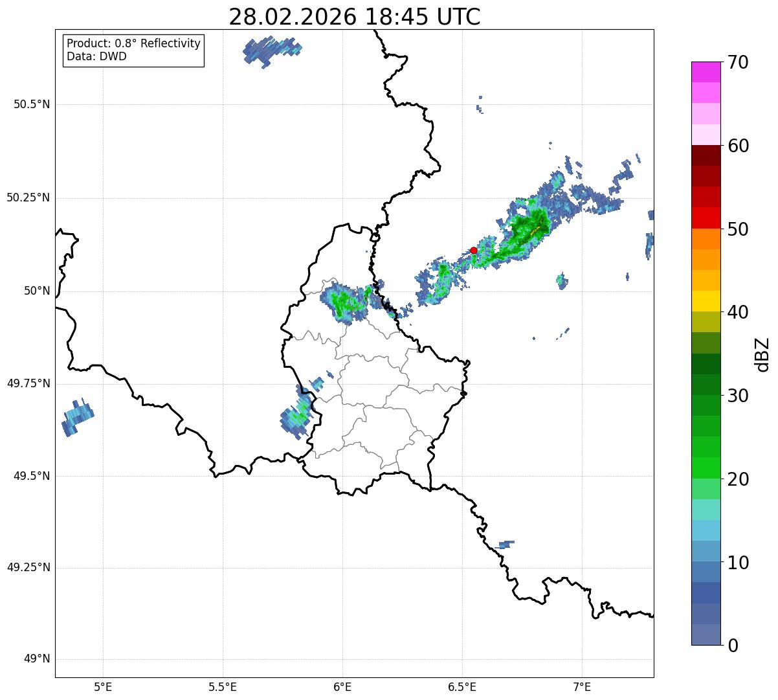Pick the cyan colorbar segment below 20

pos(706,510)
